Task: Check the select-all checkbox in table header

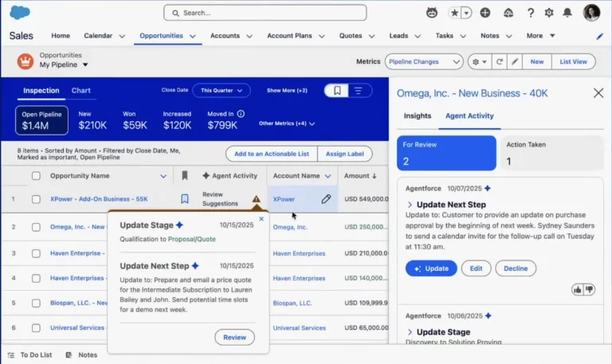Action: [x=36, y=176]
